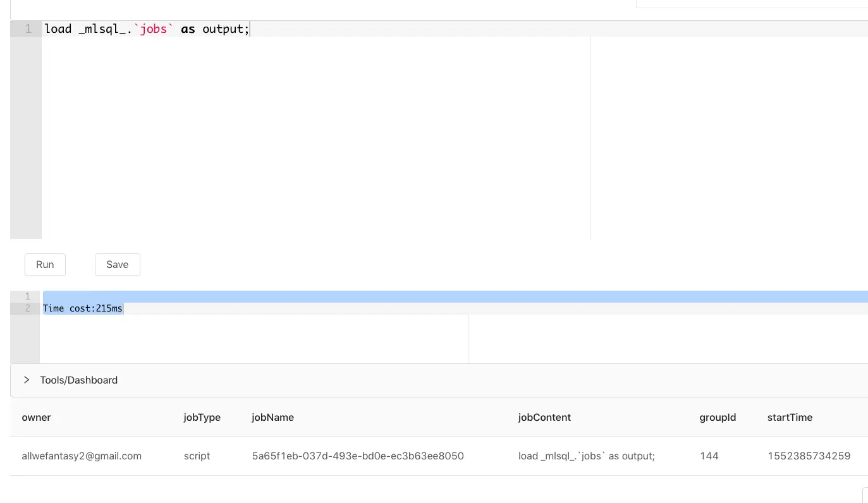The image size is (868, 503).
Task: Click line number 1 in code editor gutter
Action: (x=28, y=29)
